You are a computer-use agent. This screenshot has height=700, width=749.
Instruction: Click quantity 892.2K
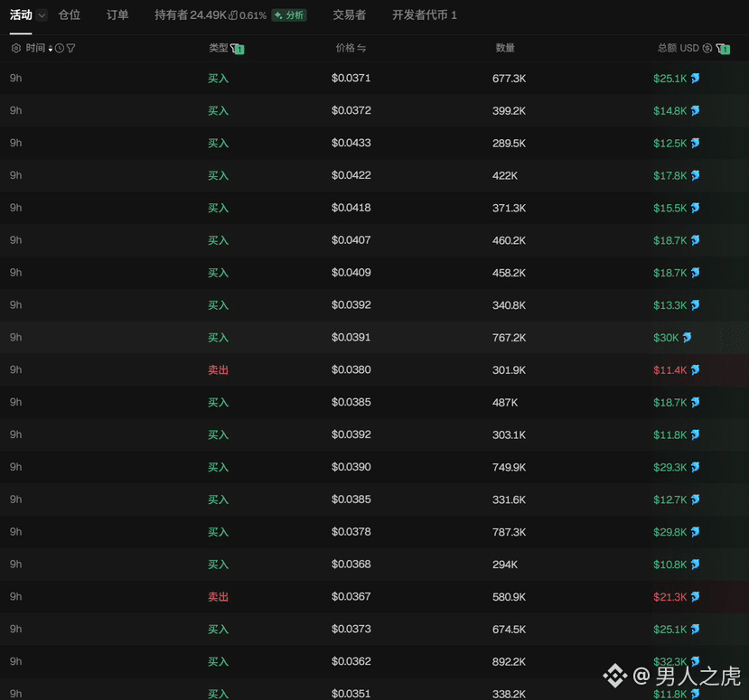coord(510,662)
